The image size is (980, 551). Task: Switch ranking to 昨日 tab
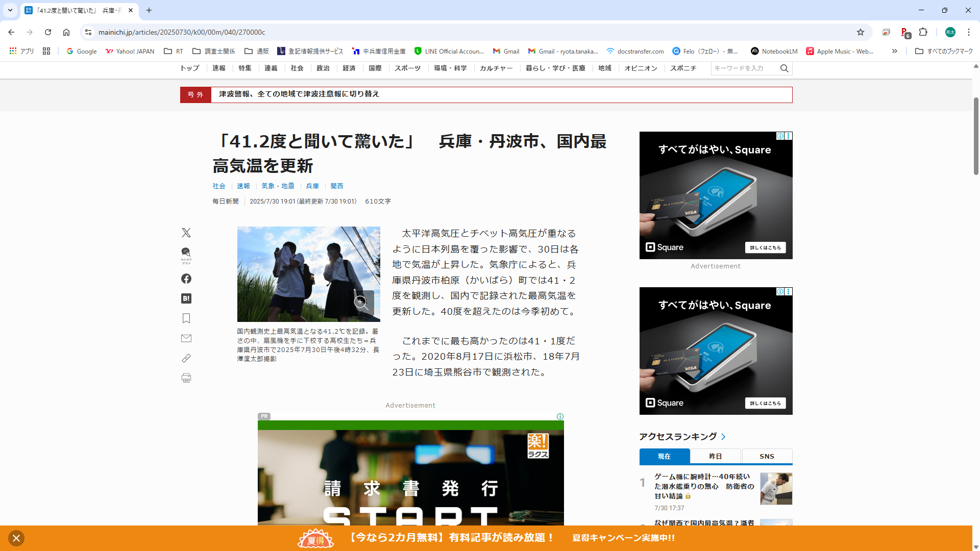[716, 456]
